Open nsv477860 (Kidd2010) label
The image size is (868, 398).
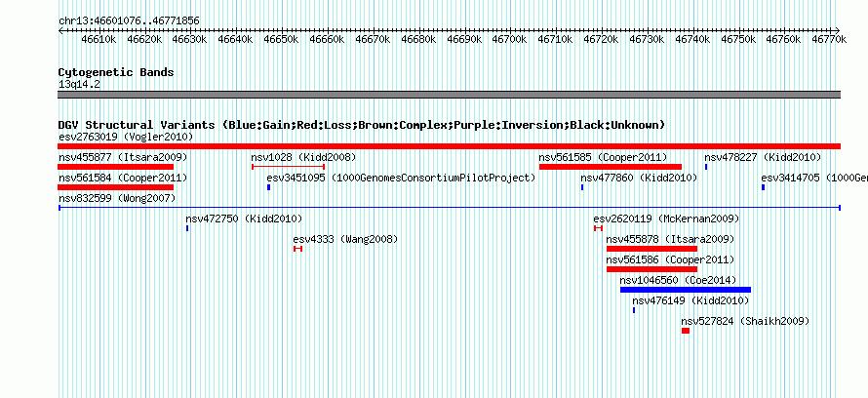coord(639,178)
